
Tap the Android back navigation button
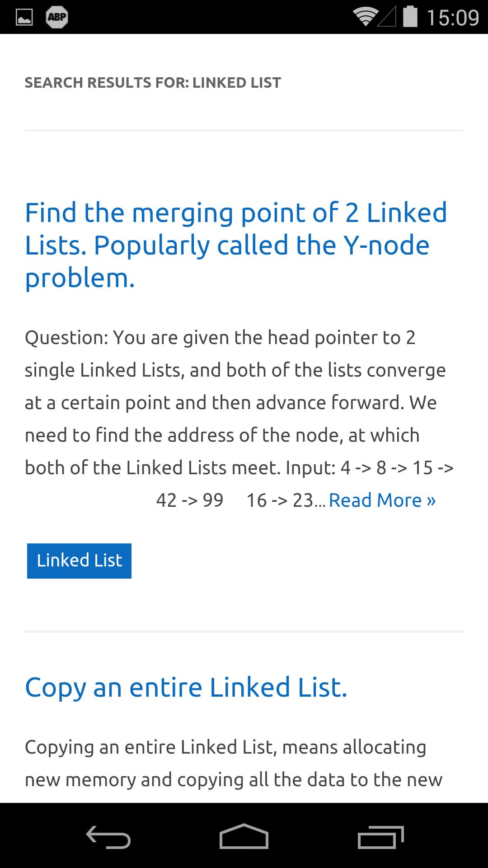108,836
